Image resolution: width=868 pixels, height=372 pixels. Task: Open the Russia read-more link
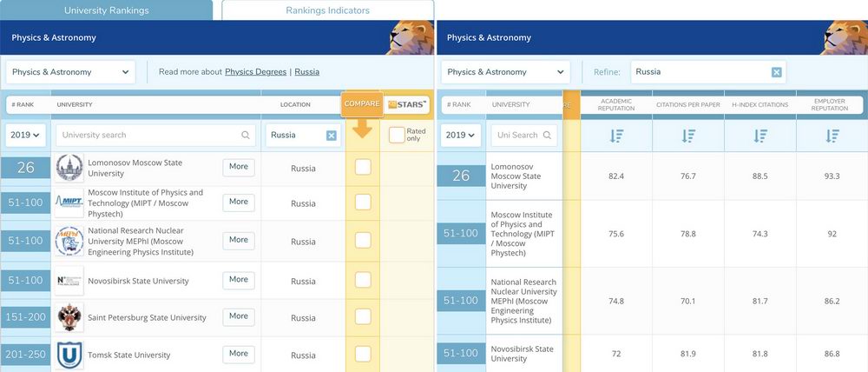[306, 72]
